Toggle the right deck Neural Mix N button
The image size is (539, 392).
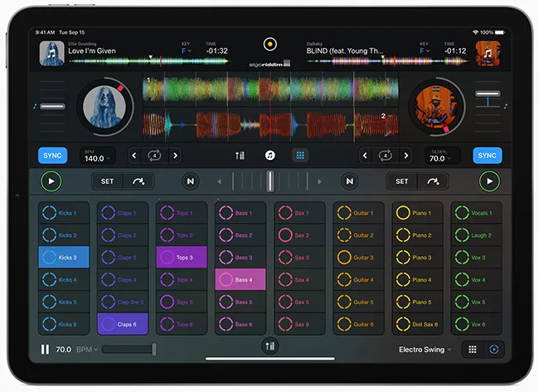click(350, 181)
